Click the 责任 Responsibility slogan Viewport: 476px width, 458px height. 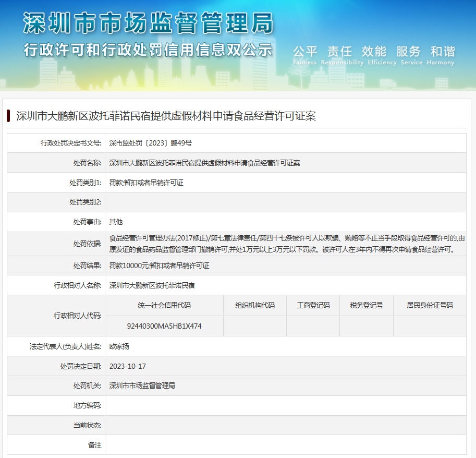[342, 55]
